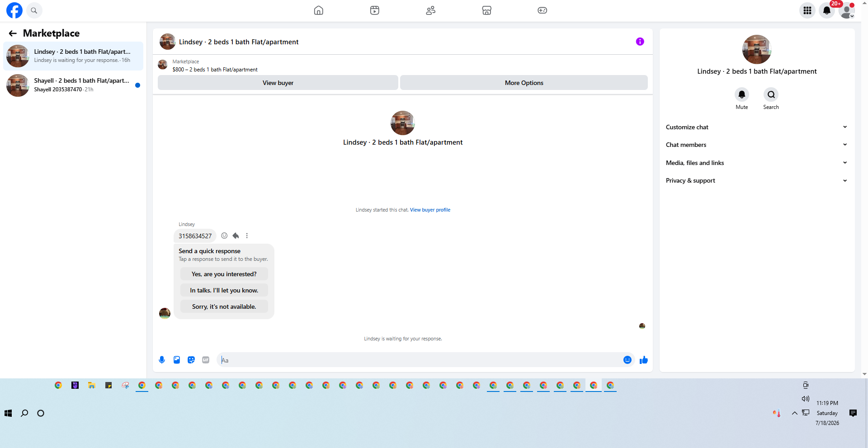Click the purple conversation information icon

coord(640,42)
